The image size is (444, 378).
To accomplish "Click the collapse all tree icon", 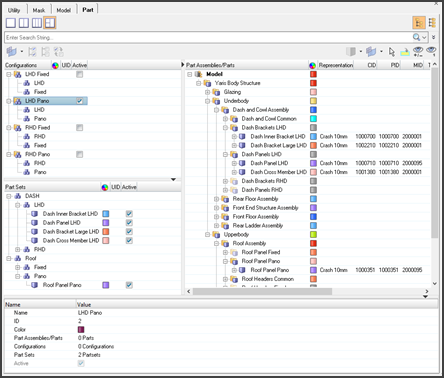I will coord(46,52).
